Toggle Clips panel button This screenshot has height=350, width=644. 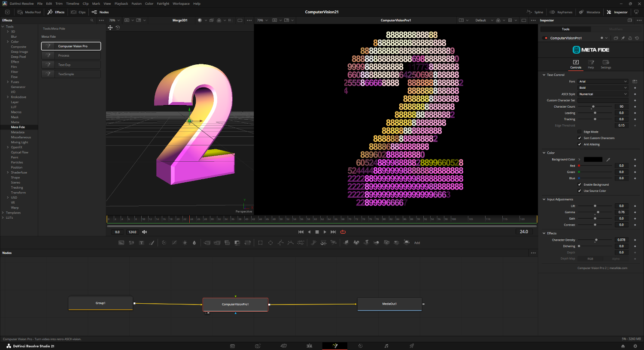[79, 12]
